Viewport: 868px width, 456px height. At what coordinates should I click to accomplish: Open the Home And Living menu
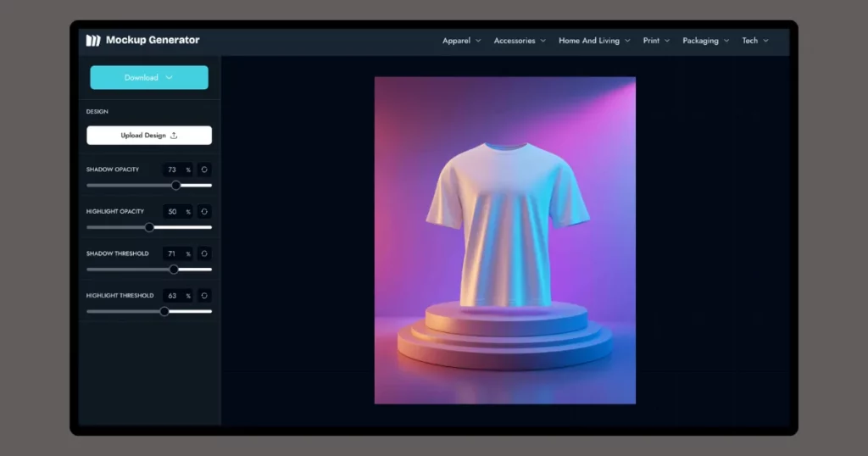pyautogui.click(x=594, y=41)
